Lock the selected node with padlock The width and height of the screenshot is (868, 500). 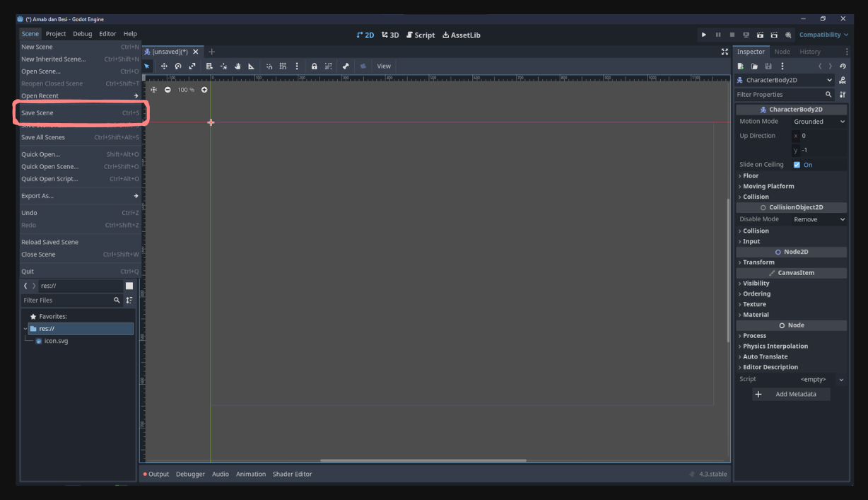[314, 66]
